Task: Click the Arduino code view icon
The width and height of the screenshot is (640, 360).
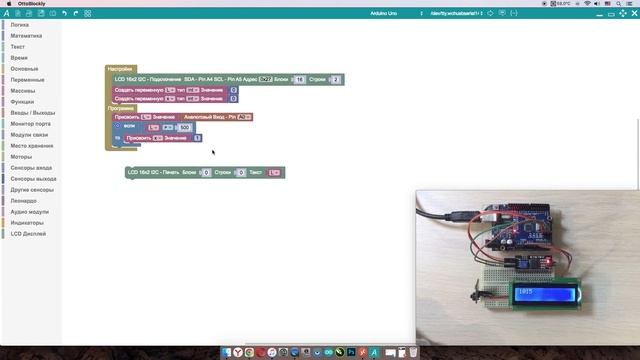Action: click(7, 13)
